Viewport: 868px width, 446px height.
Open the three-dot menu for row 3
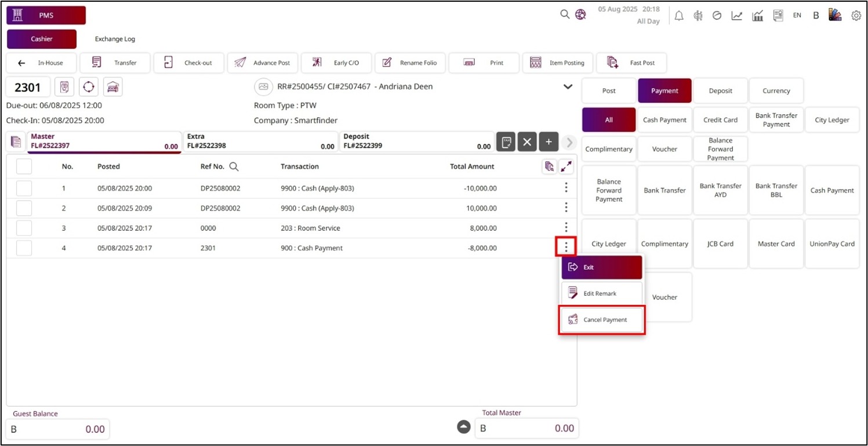click(566, 227)
